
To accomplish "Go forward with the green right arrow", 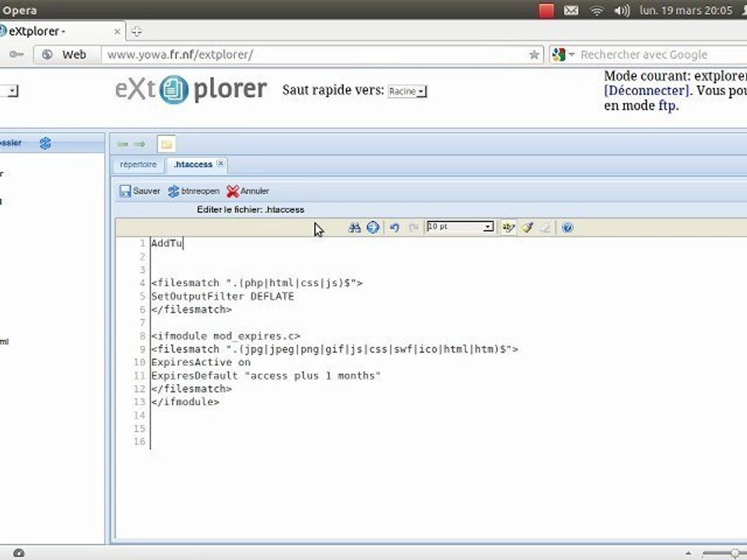I will point(139,144).
